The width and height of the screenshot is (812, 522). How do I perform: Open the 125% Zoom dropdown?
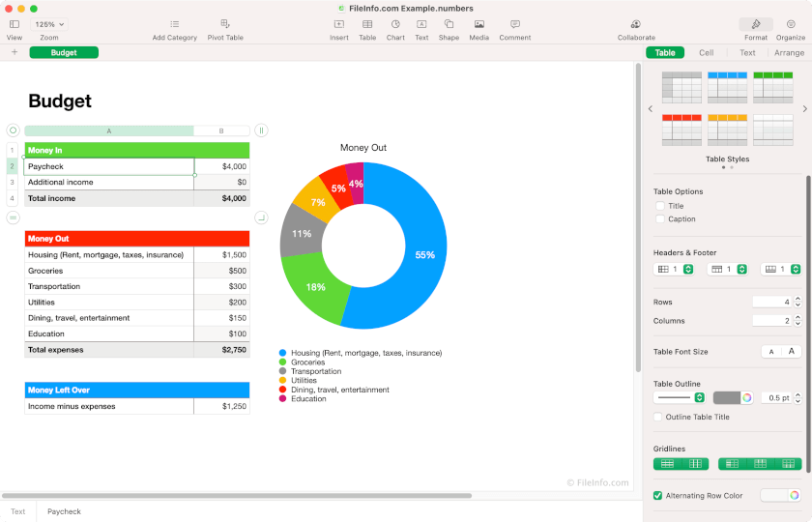(x=49, y=24)
